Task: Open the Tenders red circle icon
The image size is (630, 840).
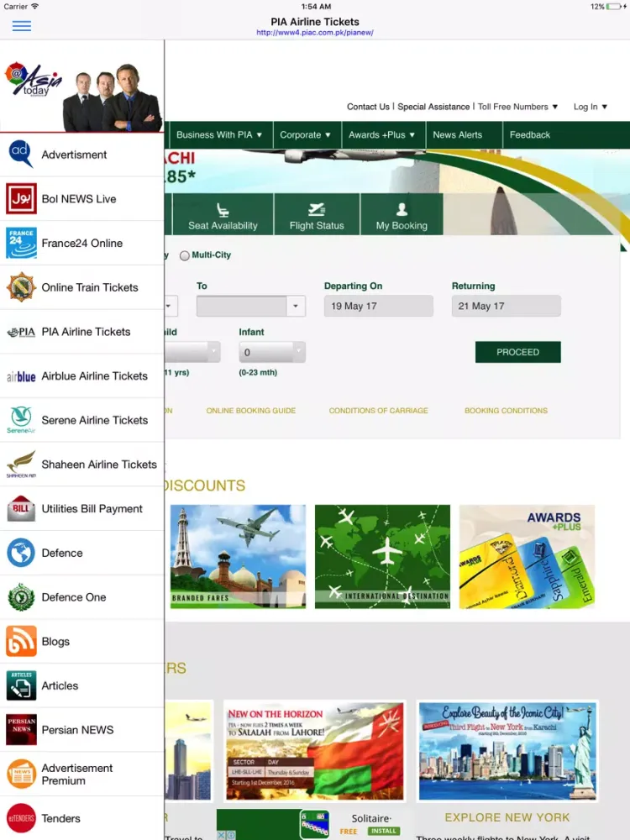Action: coord(22,818)
